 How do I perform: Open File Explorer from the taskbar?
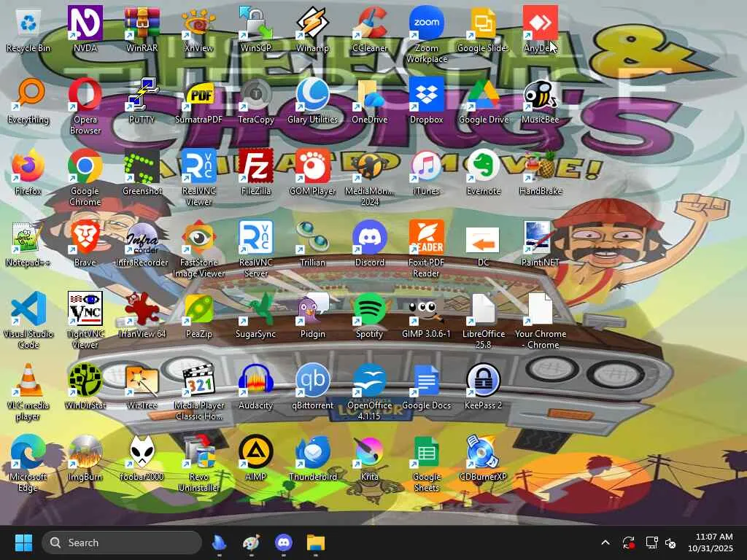pos(315,542)
